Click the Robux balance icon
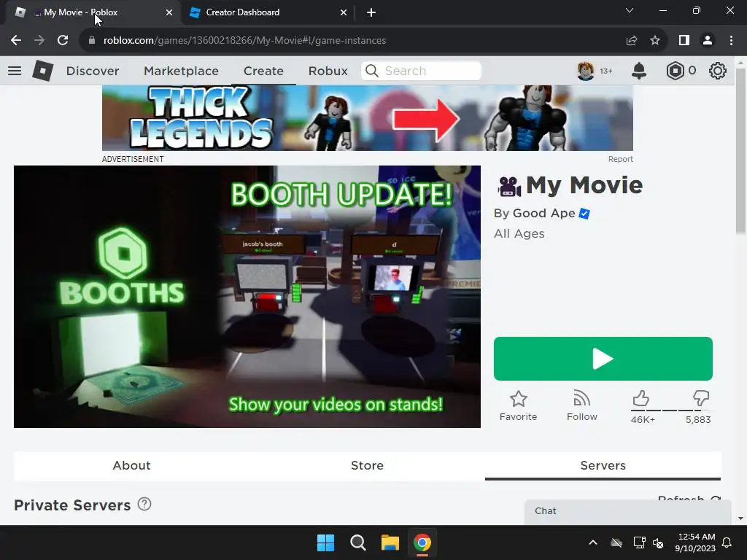747x560 pixels. [x=675, y=71]
